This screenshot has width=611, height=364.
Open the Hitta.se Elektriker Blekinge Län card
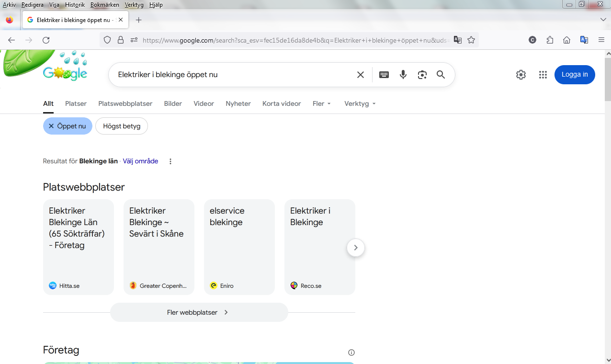(x=79, y=247)
